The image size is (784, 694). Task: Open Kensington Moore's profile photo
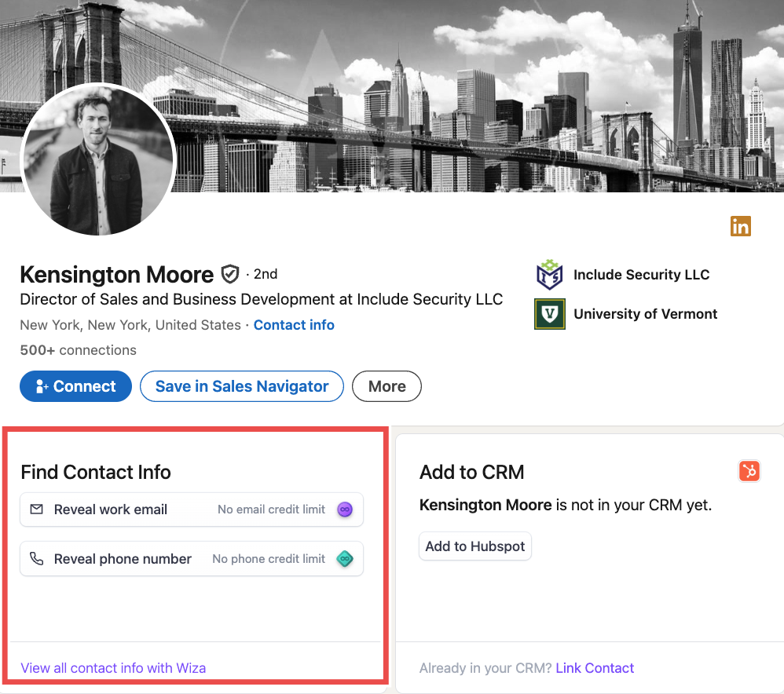98,159
